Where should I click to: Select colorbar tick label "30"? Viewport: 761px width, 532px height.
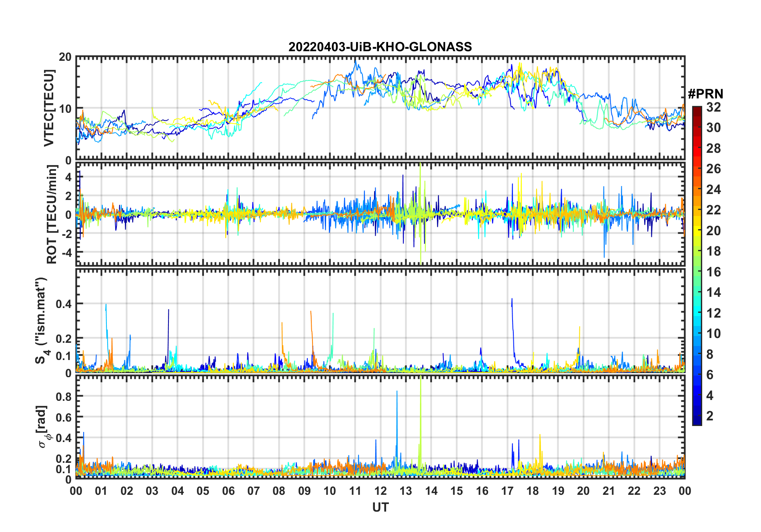click(714, 128)
